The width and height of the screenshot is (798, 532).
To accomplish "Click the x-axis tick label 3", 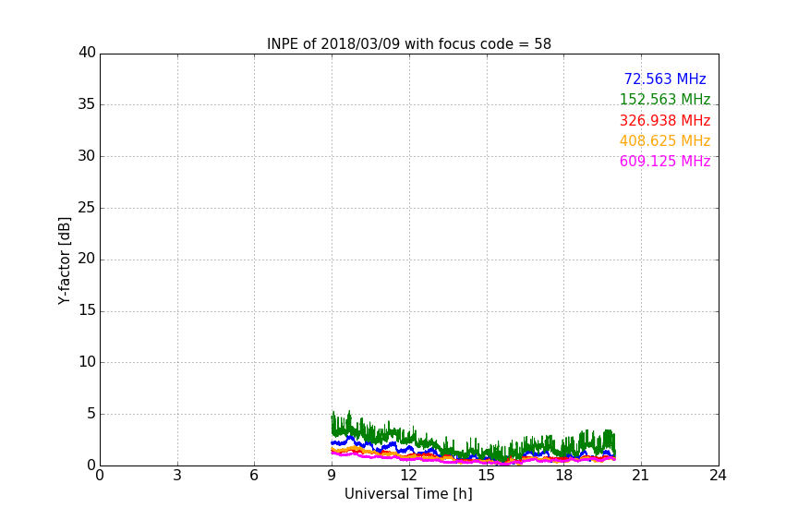I will pyautogui.click(x=177, y=476).
